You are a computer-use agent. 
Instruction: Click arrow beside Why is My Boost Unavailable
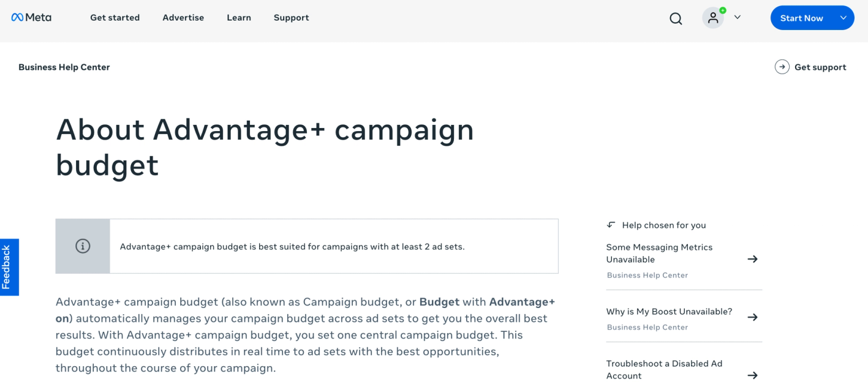(x=753, y=317)
